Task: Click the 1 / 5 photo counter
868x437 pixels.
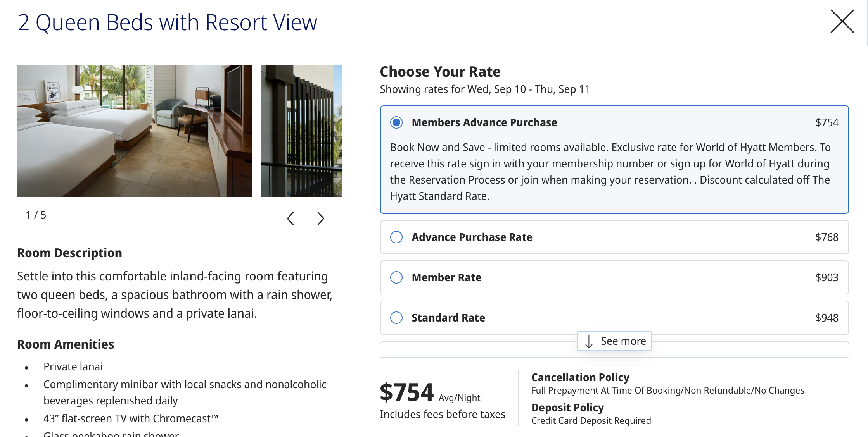Action: coord(36,215)
